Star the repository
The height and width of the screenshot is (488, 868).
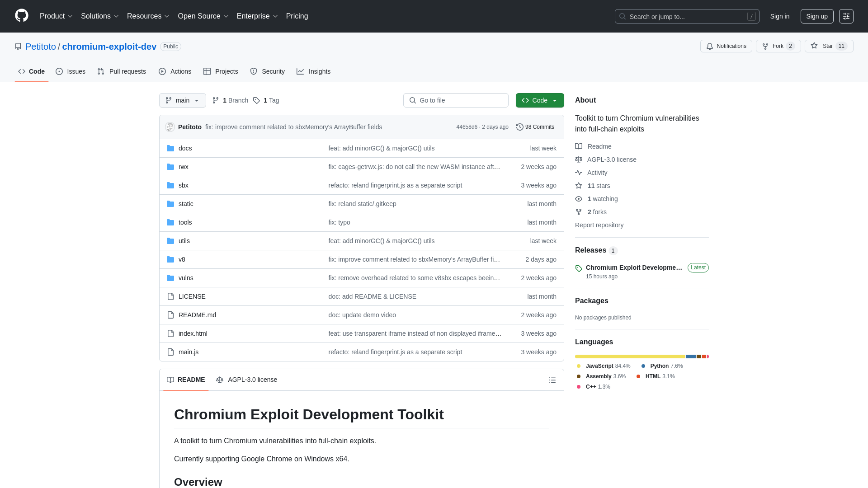pos(829,46)
